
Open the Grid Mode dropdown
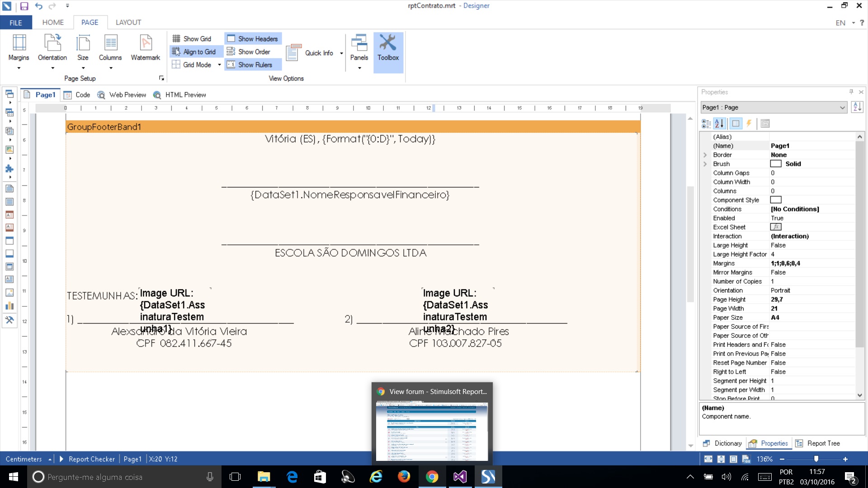coord(219,65)
